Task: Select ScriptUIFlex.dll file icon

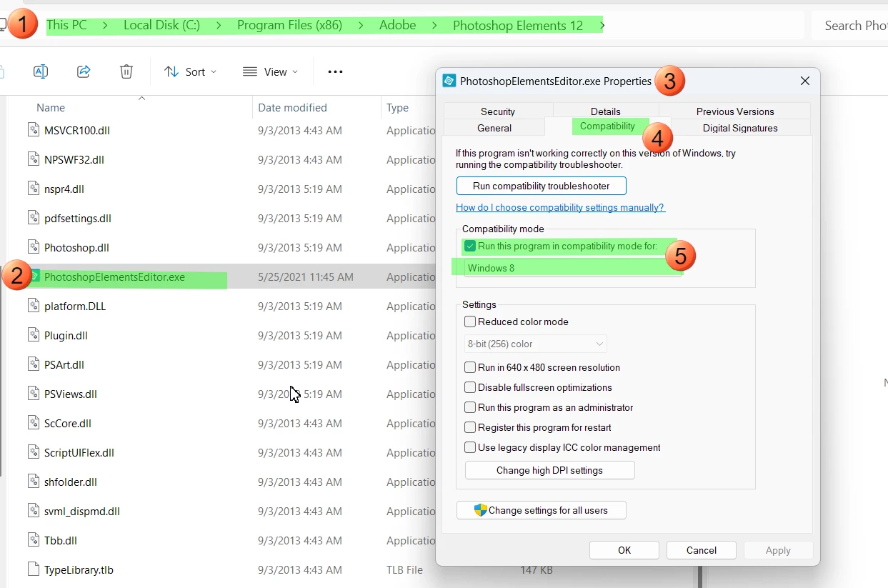Action: point(34,452)
